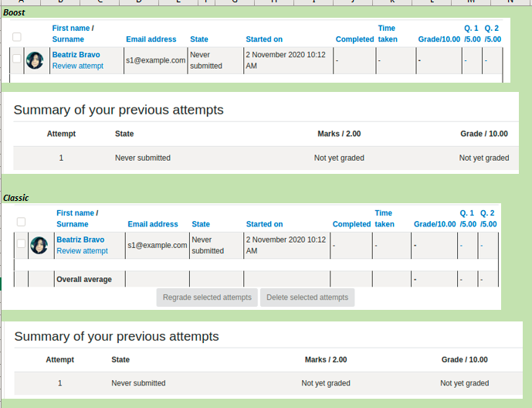Image resolution: width=532 pixels, height=408 pixels.
Task: Select the Overall average row label
Action: tap(84, 280)
